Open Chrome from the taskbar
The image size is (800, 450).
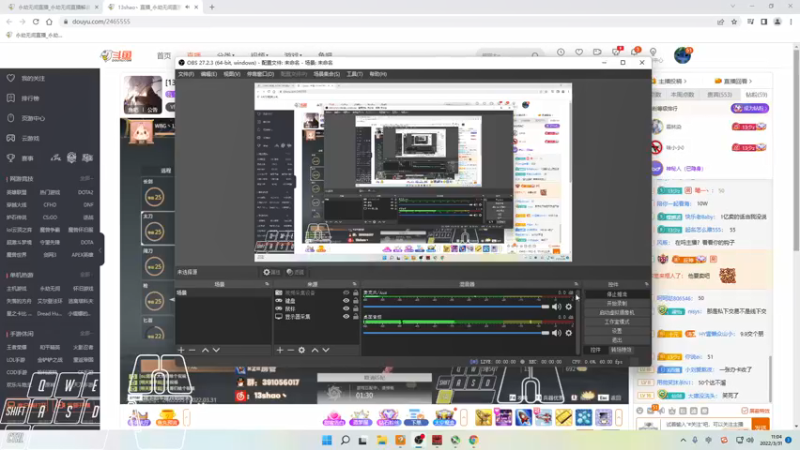point(473,440)
